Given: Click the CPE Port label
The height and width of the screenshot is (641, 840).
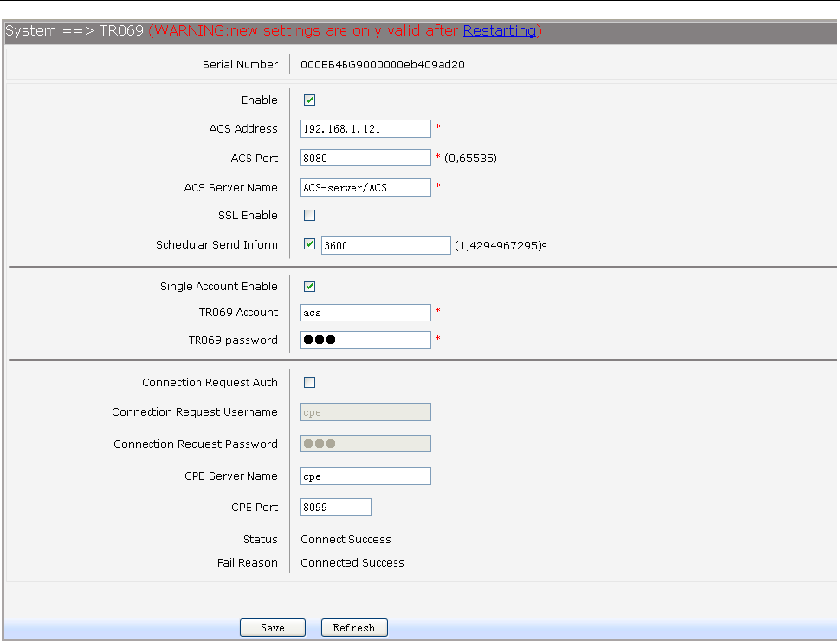Looking at the screenshot, I should (255, 507).
